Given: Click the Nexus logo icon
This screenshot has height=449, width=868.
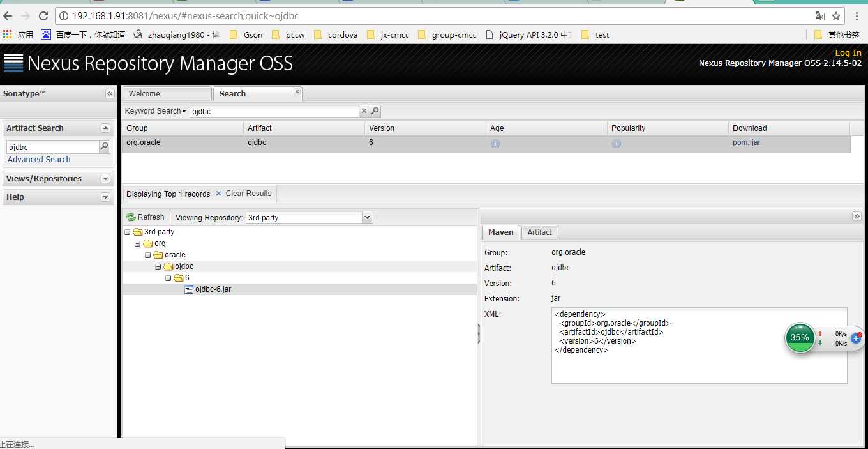Looking at the screenshot, I should pyautogui.click(x=13, y=63).
